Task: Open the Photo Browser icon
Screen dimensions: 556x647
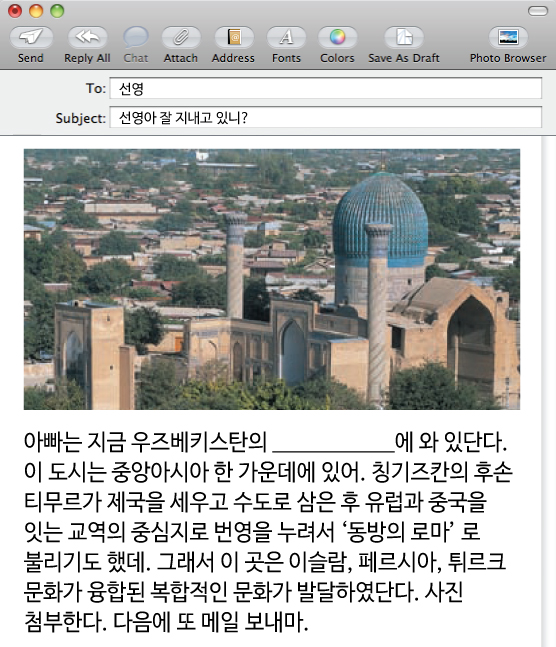Action: point(508,38)
